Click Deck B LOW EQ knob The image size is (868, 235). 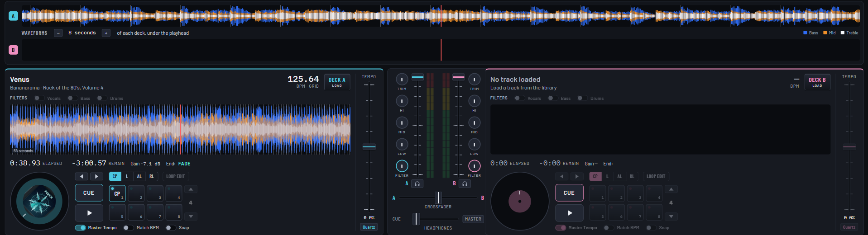tap(474, 144)
